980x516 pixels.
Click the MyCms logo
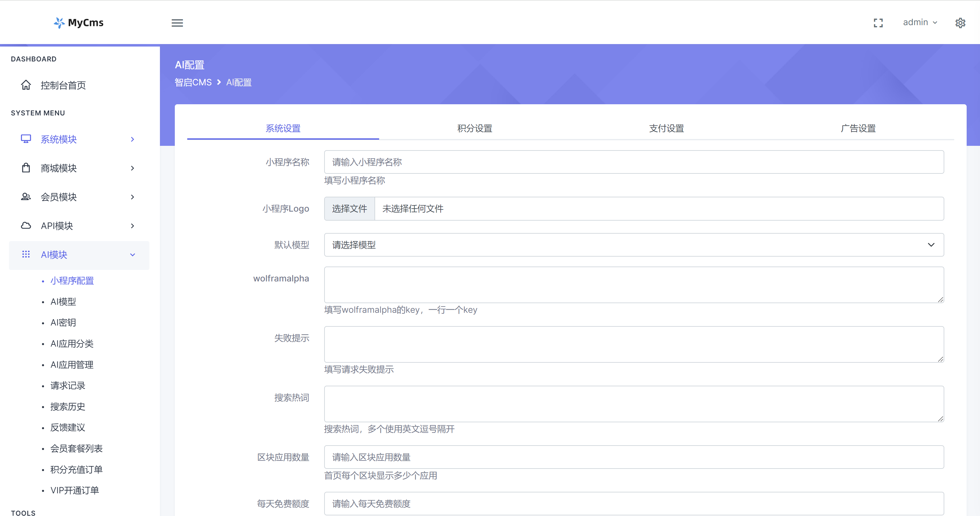pos(79,22)
